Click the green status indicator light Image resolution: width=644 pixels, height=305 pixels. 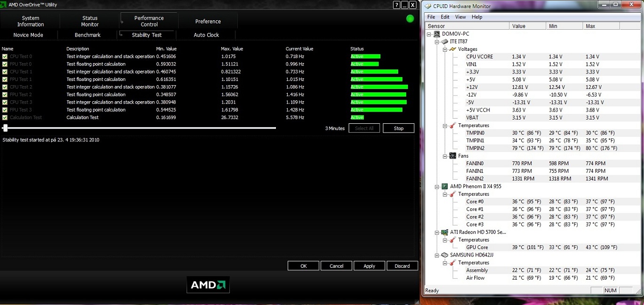pyautogui.click(x=410, y=19)
